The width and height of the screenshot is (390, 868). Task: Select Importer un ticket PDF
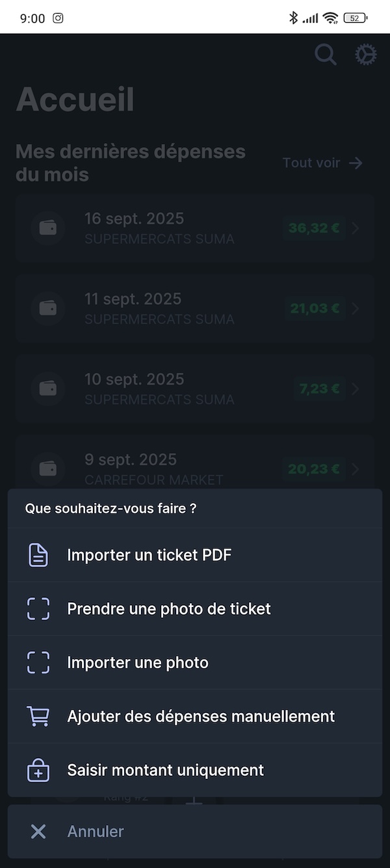149,555
